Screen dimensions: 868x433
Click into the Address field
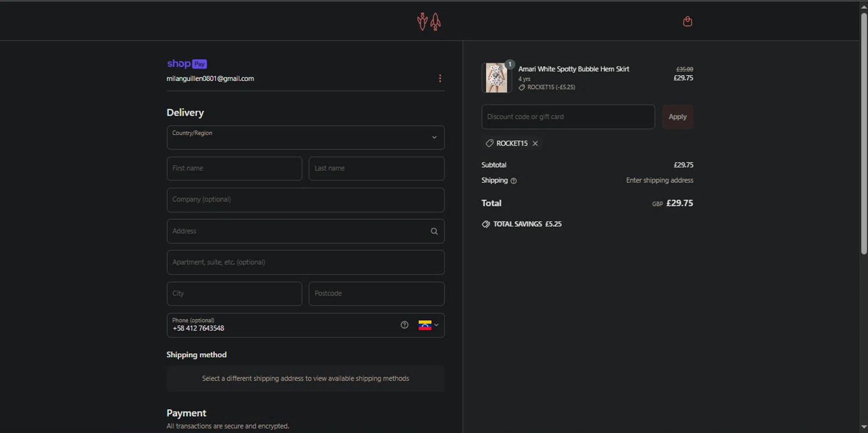306,231
